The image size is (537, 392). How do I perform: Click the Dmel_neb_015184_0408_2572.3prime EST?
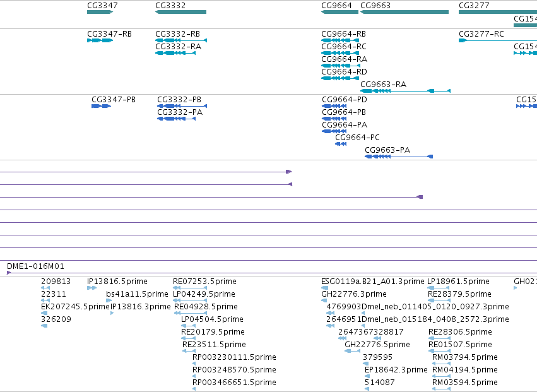(x=363, y=326)
